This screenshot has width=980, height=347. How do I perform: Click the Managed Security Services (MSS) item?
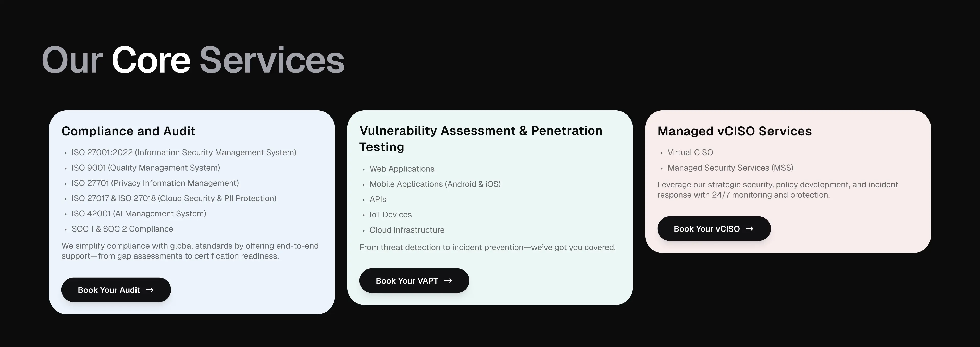tap(730, 168)
